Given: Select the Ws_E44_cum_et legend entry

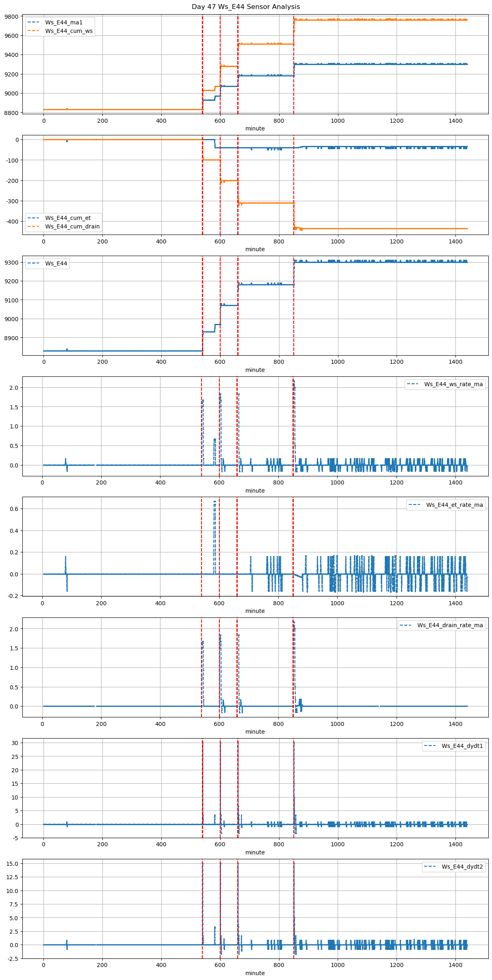Looking at the screenshot, I should pos(68,218).
